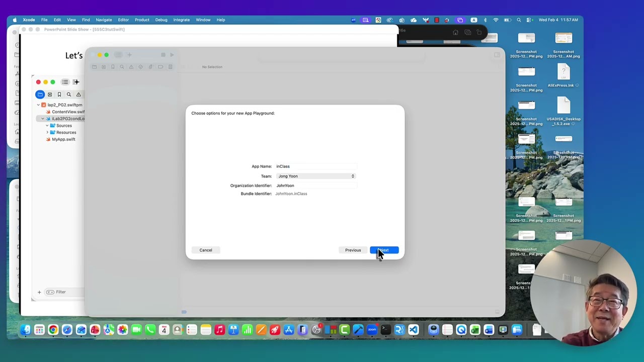Click the Previous button in the dialog

(x=353, y=250)
